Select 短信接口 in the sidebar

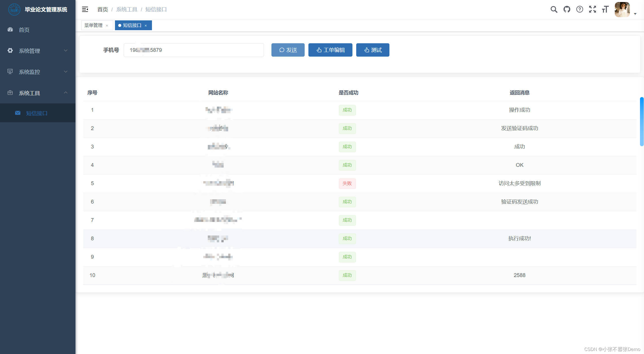pos(37,113)
